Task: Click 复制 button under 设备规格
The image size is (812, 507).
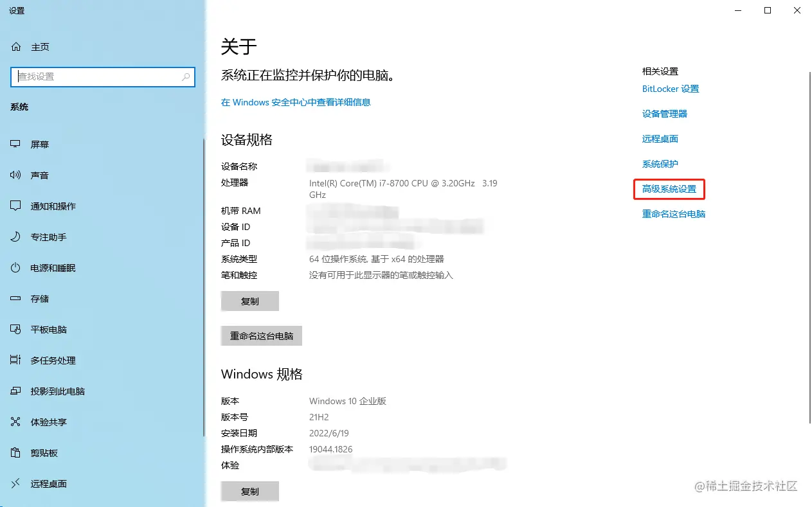Action: [250, 301]
